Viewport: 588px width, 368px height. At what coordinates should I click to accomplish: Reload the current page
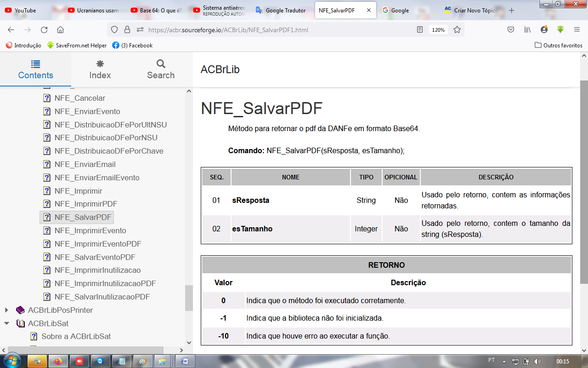44,30
